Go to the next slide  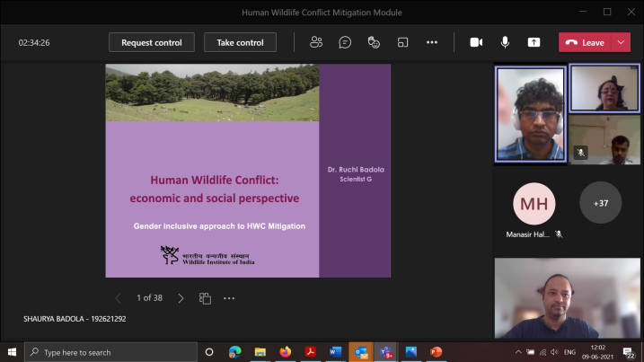(181, 298)
